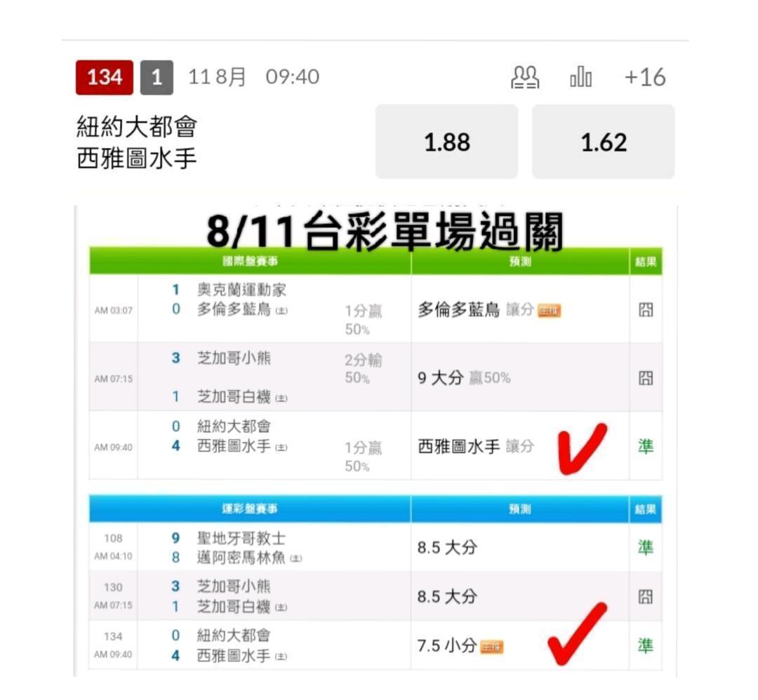
Task: Click the orange tag beside 多倫多藍鳥 prediction
Action: point(550,311)
